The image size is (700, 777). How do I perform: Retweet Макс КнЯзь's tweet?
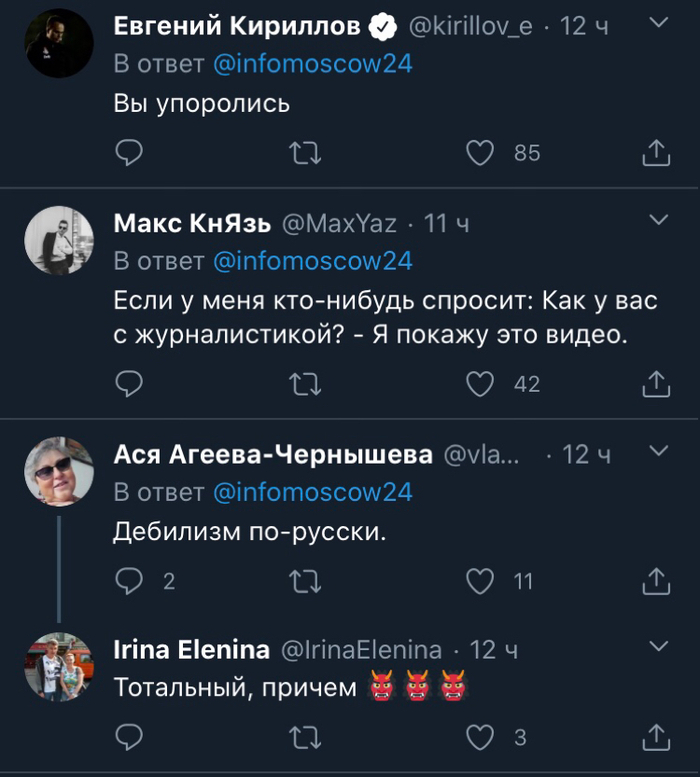pos(303,383)
